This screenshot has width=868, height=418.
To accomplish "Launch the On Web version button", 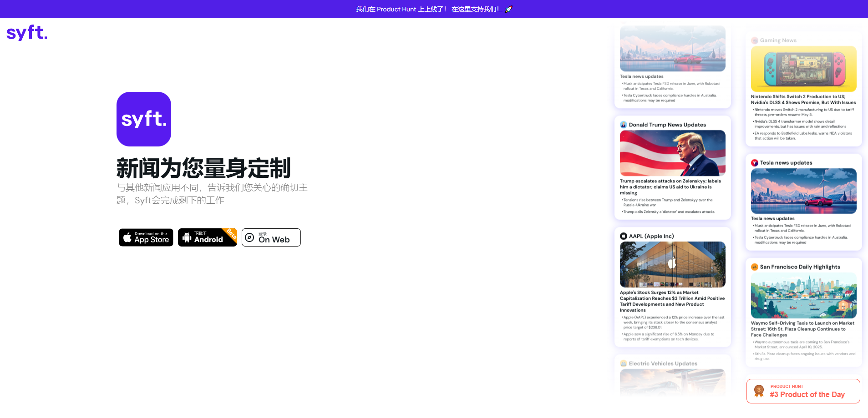I will 271,237.
